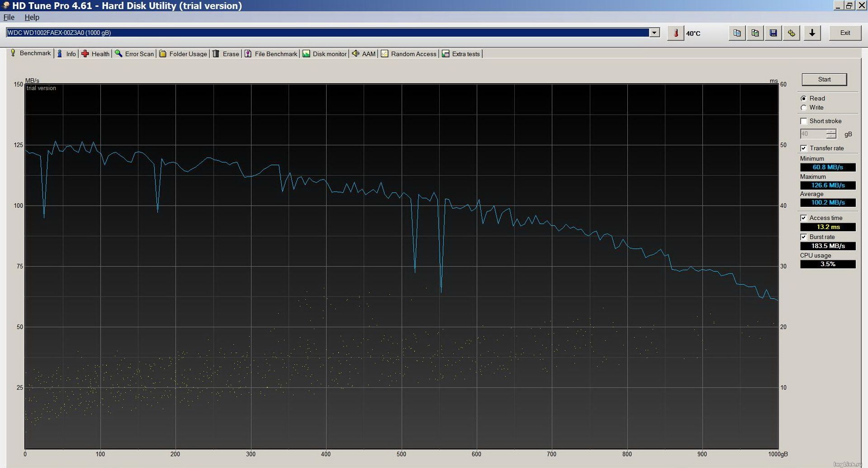868x468 pixels.
Task: Click the down arrow minimize-to-tray icon
Action: coord(812,33)
